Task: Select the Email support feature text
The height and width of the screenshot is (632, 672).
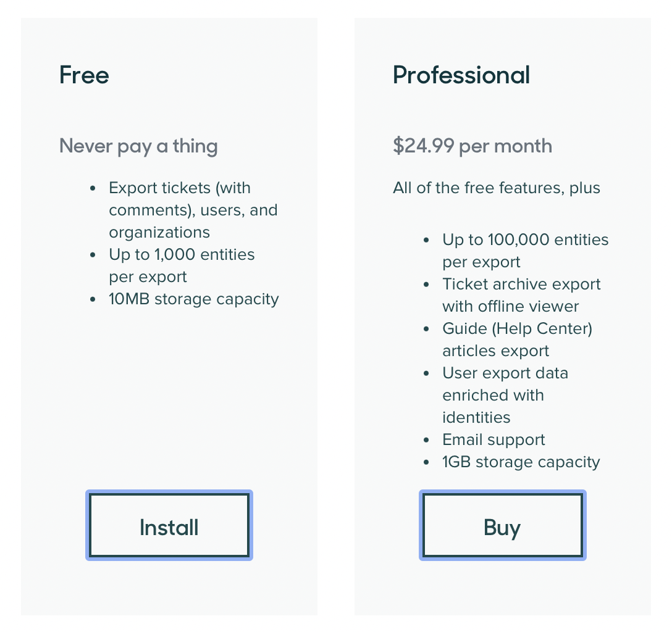Action: (493, 439)
